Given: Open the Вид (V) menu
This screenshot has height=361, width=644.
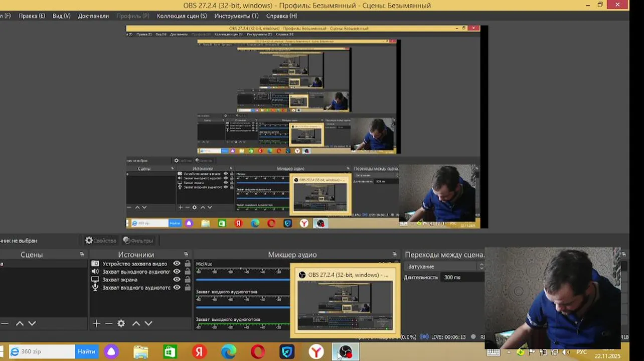Looking at the screenshot, I should (x=62, y=16).
